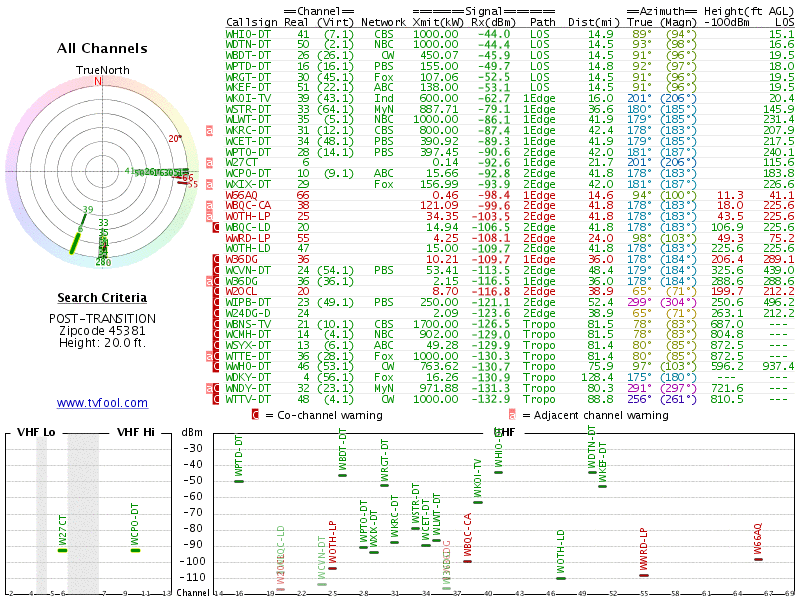Open the www.tvfool.com link
The height and width of the screenshot is (600, 800).
pyautogui.click(x=102, y=403)
